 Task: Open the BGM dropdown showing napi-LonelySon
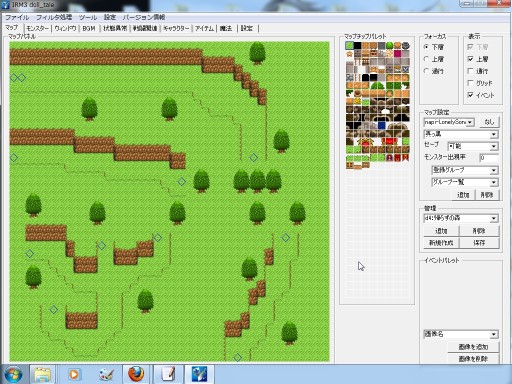click(x=449, y=122)
